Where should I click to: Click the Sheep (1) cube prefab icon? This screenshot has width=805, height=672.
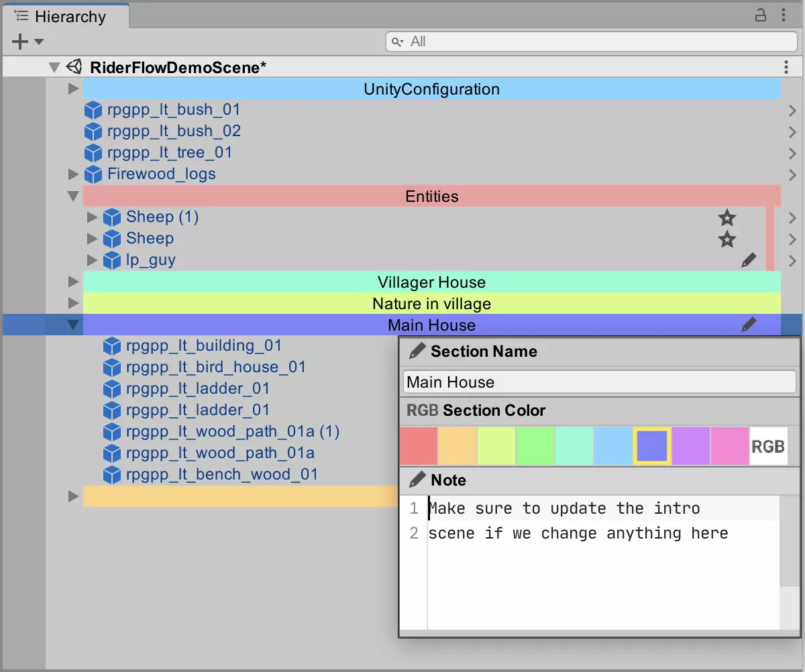click(x=111, y=217)
